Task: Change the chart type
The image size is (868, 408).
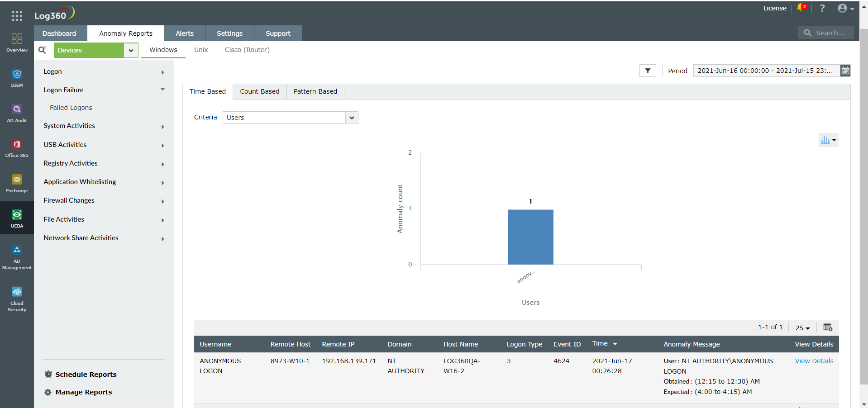Action: tap(828, 140)
